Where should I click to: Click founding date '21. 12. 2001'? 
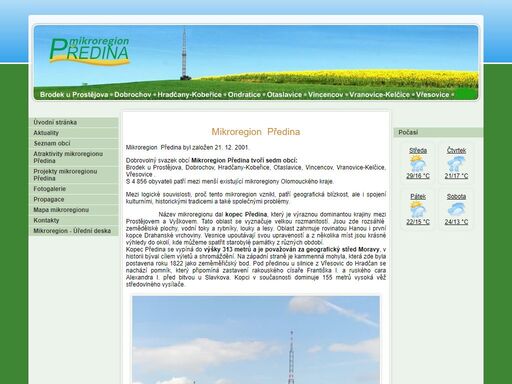tap(231, 147)
